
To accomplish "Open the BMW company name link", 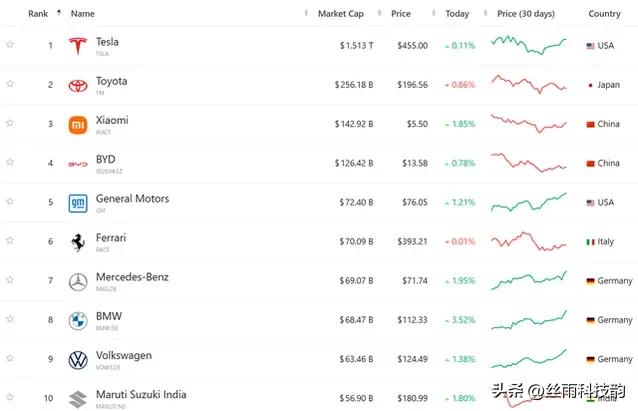I will tap(109, 315).
